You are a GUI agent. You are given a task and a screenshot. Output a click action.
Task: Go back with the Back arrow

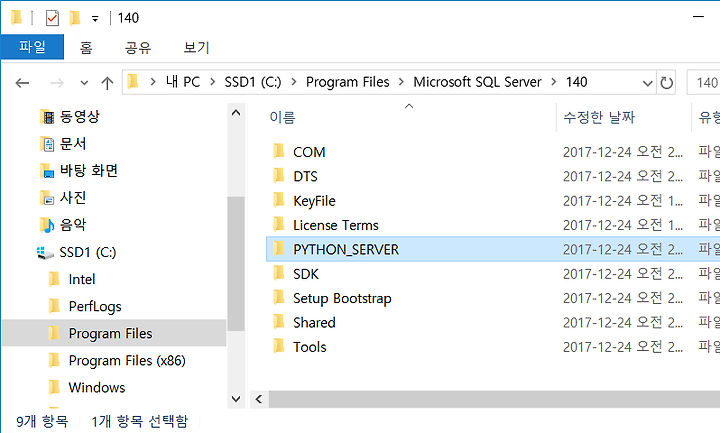pos(22,83)
